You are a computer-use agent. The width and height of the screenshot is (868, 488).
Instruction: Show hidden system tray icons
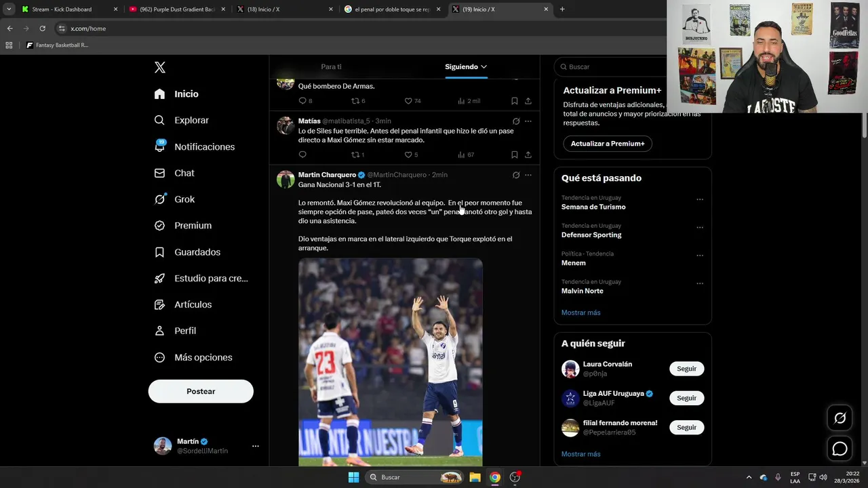coord(749,477)
